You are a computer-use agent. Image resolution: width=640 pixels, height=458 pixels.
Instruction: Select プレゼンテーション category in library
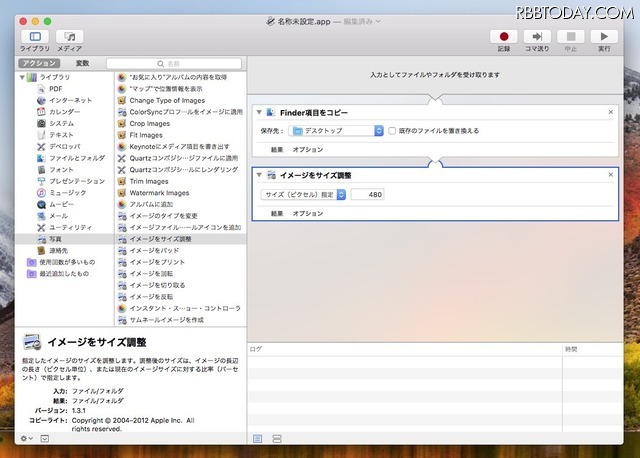[x=77, y=181]
